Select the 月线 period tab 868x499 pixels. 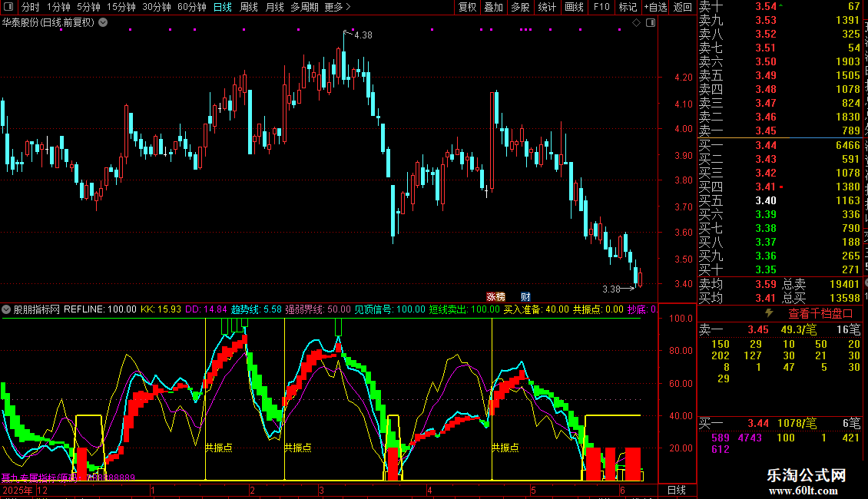pyautogui.click(x=274, y=7)
